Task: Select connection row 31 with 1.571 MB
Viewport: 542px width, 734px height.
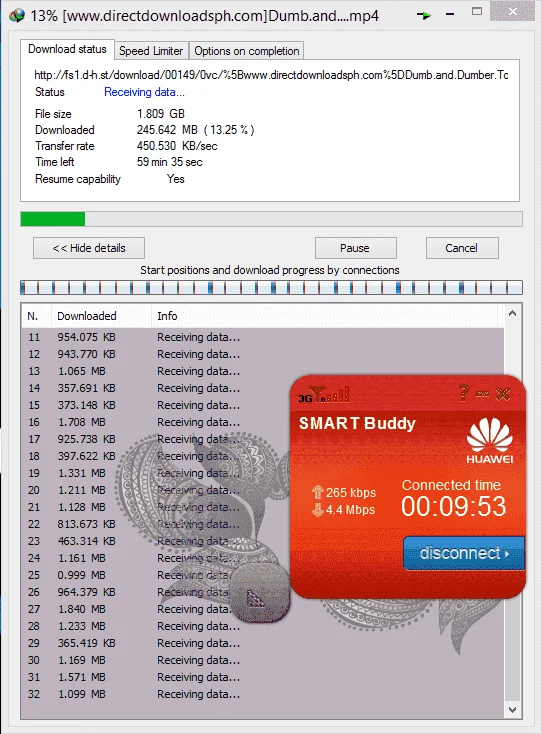Action: point(263,677)
